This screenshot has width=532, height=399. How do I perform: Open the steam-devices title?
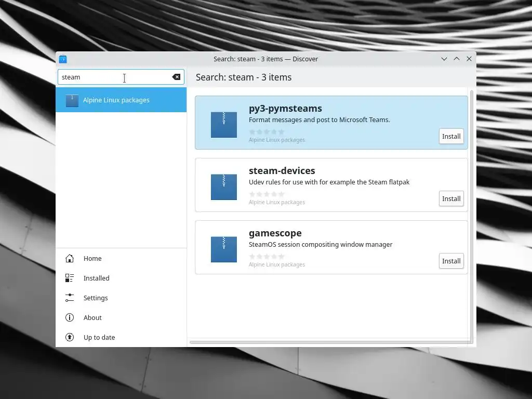[x=282, y=170]
